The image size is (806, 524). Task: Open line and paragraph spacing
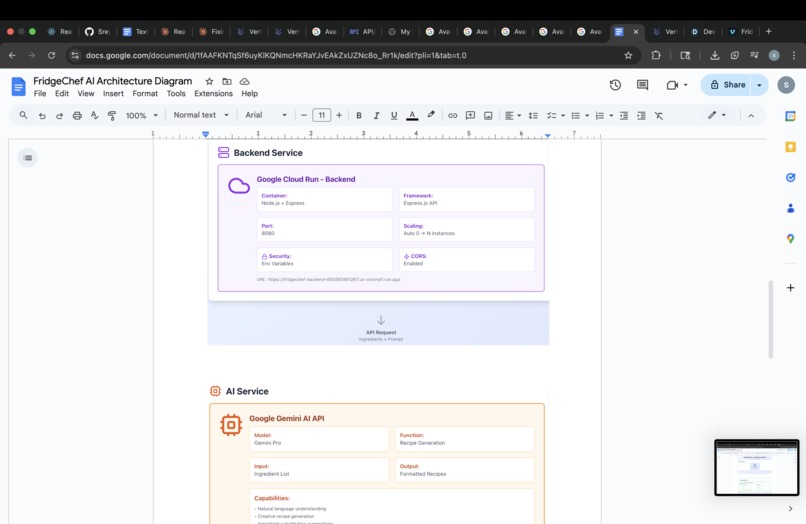pos(533,116)
